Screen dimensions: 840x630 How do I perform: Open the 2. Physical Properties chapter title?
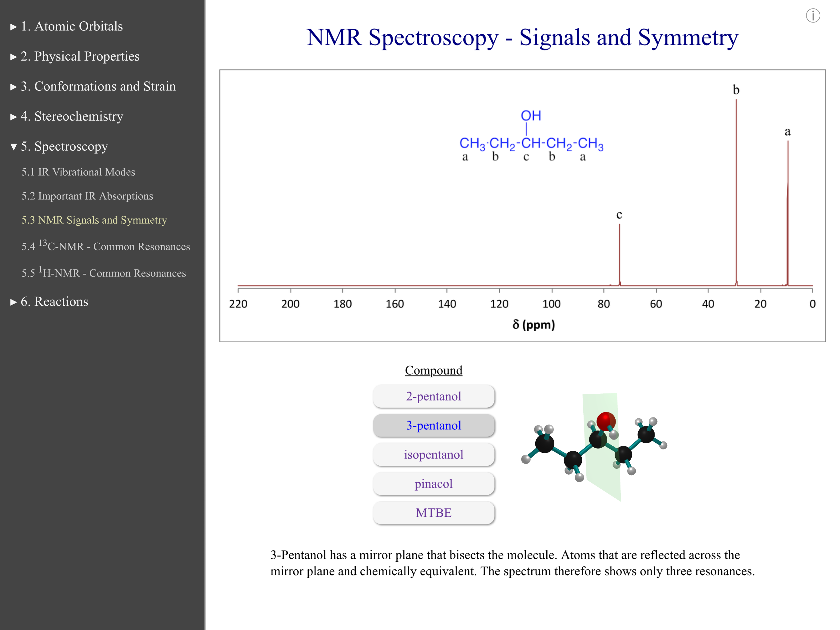tap(80, 56)
